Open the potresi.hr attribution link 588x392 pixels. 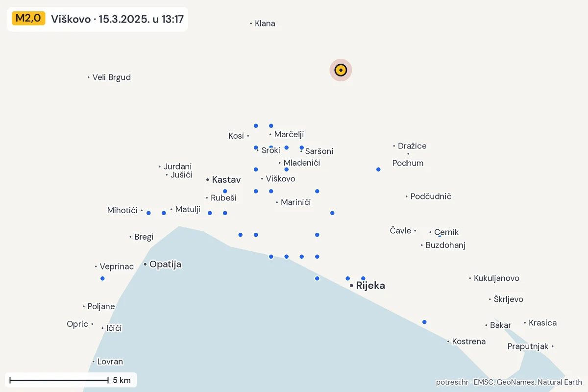(x=452, y=382)
